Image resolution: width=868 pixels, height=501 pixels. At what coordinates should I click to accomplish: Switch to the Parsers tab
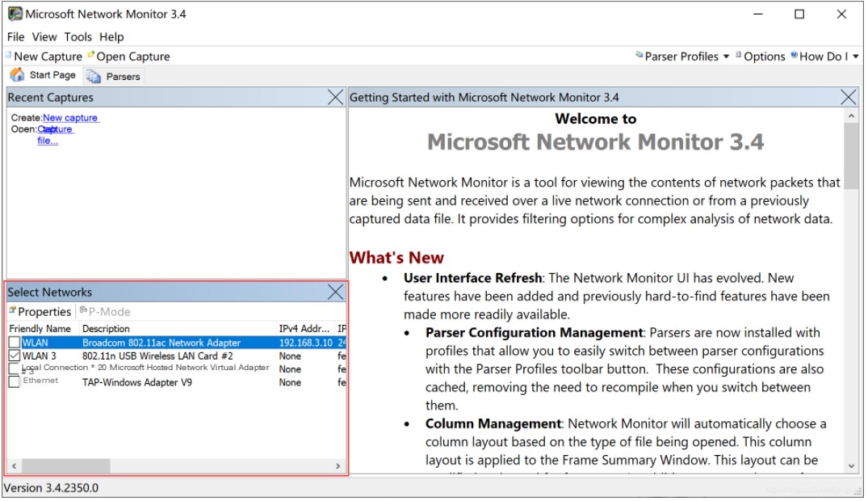[114, 77]
